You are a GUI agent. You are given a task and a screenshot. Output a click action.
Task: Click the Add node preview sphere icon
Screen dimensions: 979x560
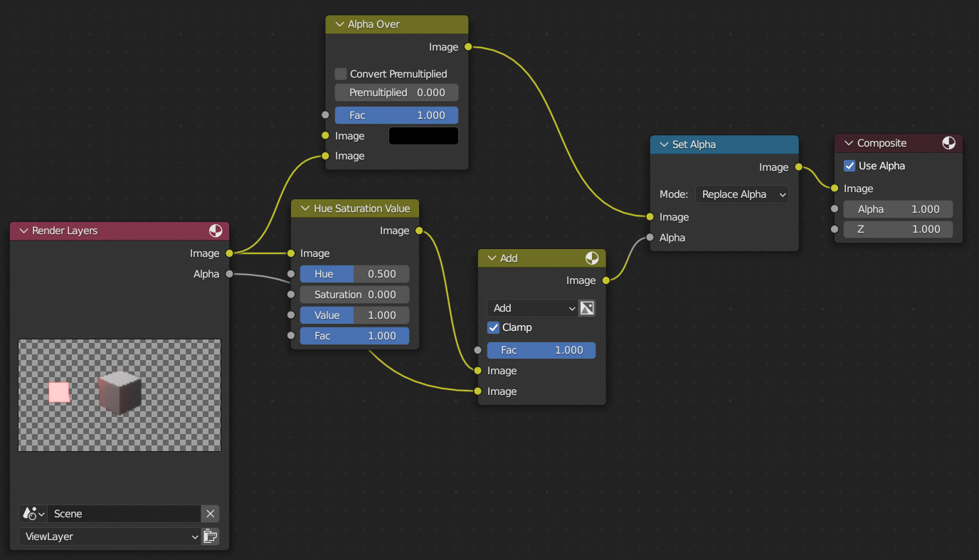click(x=591, y=258)
